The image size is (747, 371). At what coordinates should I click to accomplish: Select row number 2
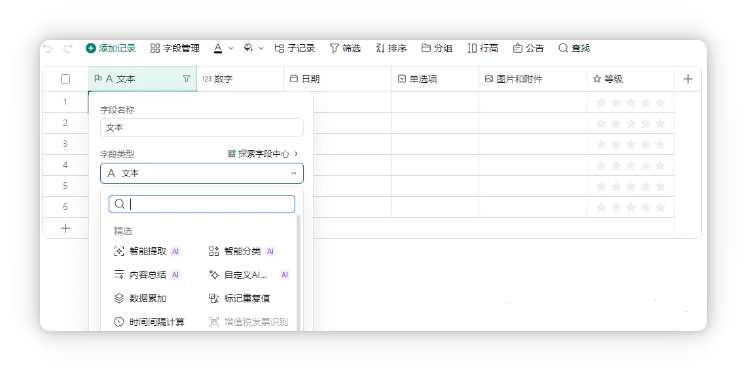point(65,123)
